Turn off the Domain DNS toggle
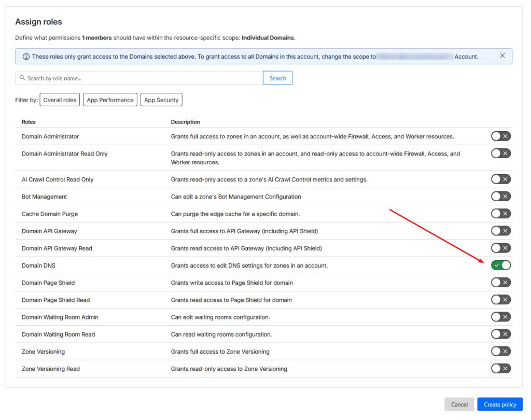This screenshot has height=420, width=531. pyautogui.click(x=500, y=265)
